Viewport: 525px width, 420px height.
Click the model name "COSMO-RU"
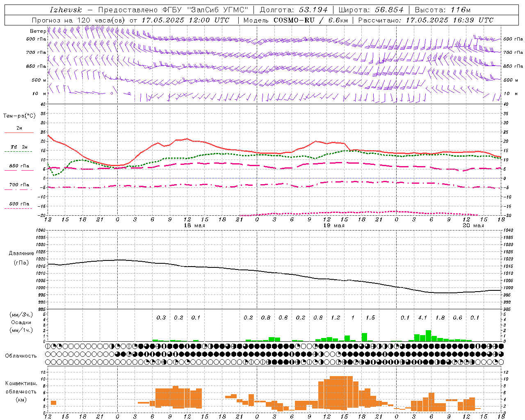(x=293, y=20)
